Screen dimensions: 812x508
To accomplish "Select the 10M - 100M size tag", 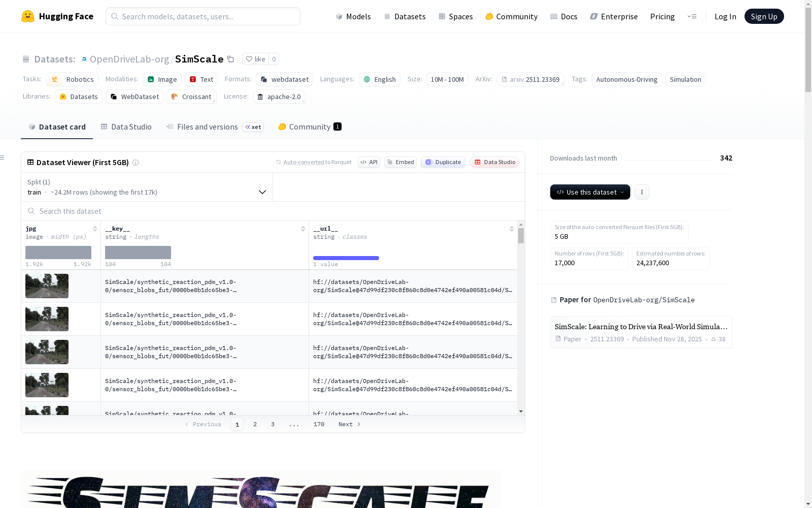I will tap(447, 79).
